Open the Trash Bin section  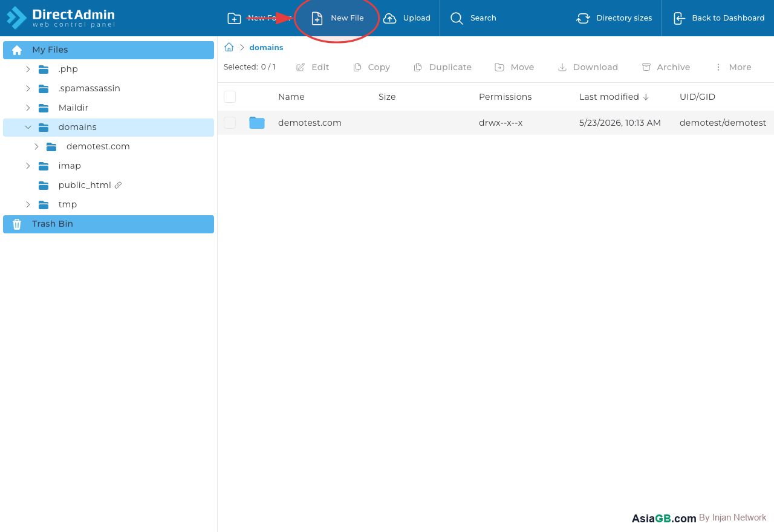pos(108,224)
